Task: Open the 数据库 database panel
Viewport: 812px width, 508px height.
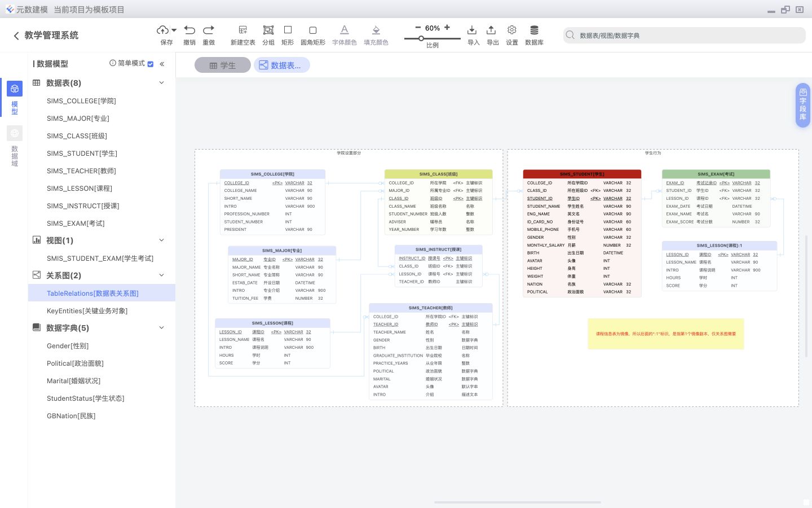Action: (x=534, y=34)
